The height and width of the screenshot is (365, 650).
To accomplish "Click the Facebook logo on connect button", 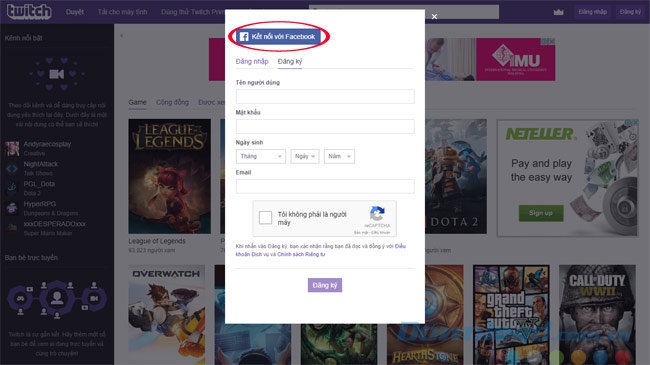I will tap(244, 36).
